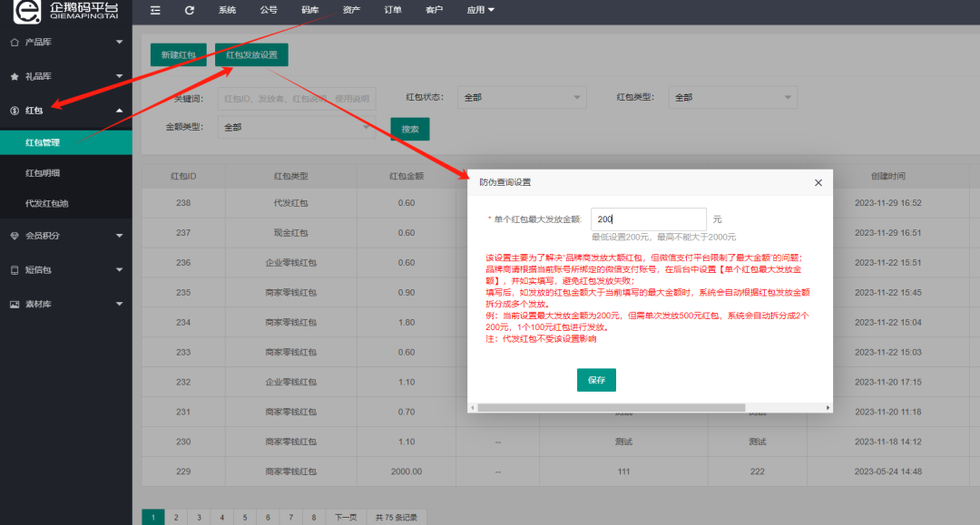Screen dimensions: 980x525
Task: Open the 红包类型 filter dropdown
Action: tap(732, 97)
